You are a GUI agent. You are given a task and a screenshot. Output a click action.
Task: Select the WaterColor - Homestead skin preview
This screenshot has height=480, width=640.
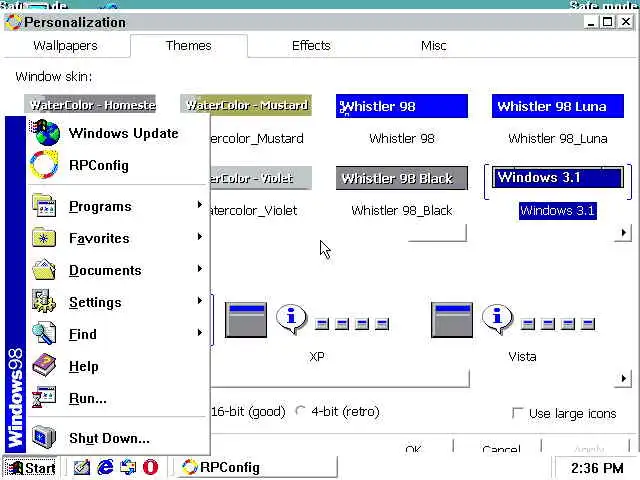coord(90,105)
